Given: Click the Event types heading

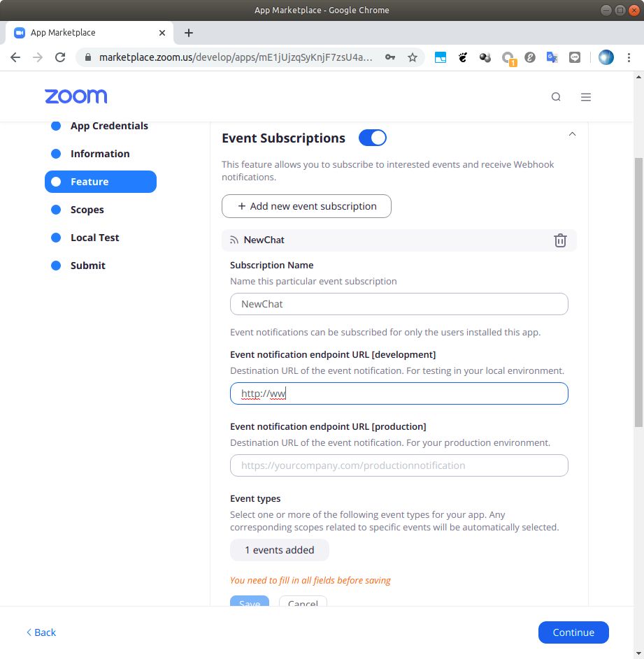Looking at the screenshot, I should (255, 498).
